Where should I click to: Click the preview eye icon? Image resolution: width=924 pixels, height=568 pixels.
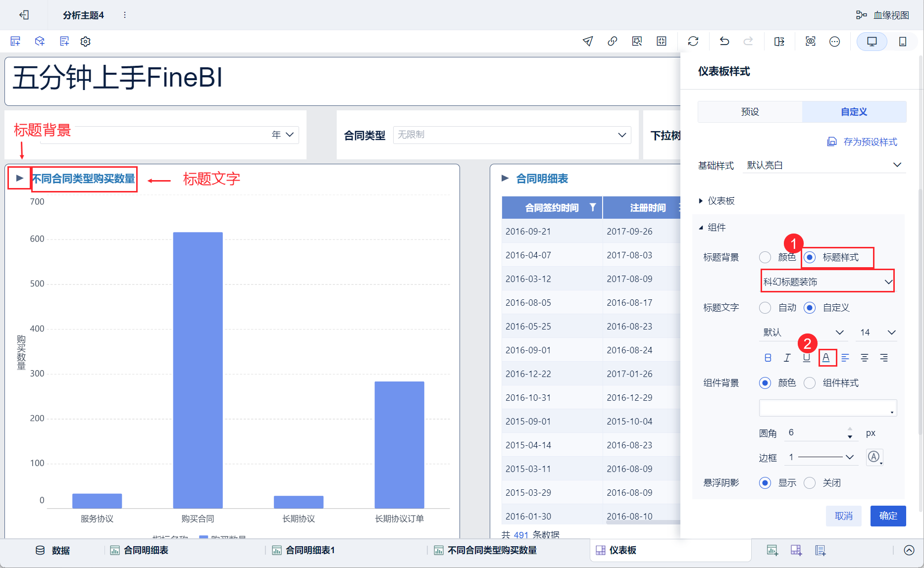[x=811, y=41]
